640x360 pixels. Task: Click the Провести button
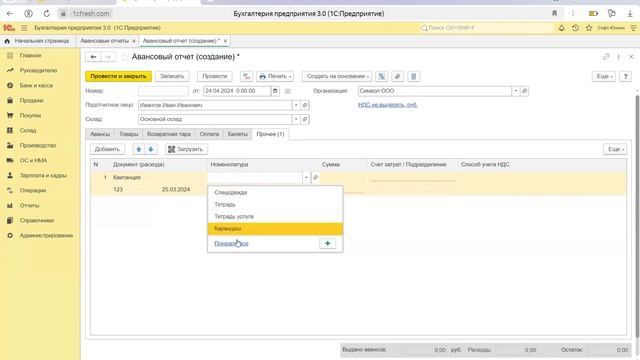click(215, 76)
